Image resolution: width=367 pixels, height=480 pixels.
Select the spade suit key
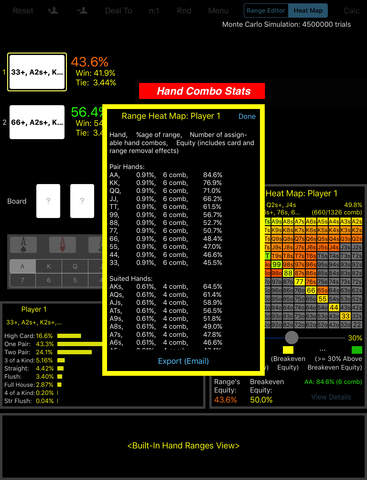[23, 244]
